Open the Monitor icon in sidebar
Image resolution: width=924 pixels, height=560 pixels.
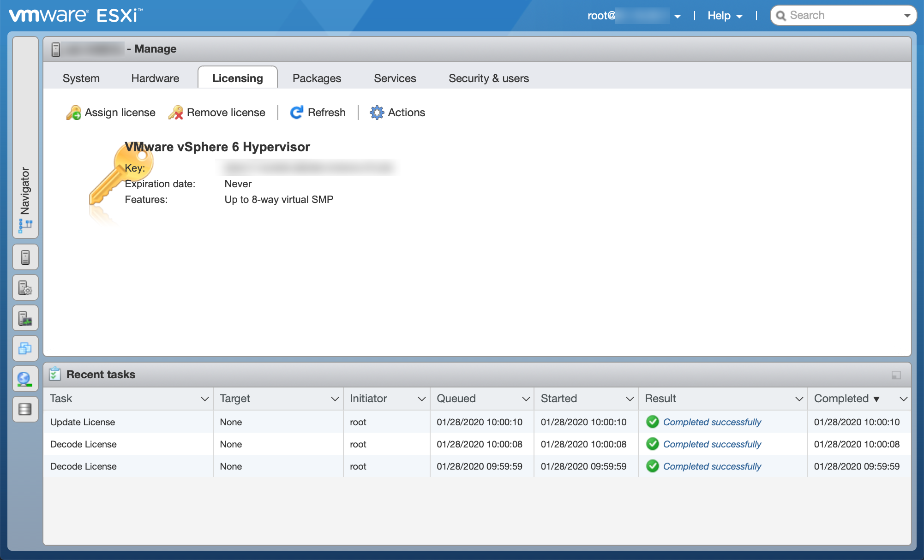pos(25,318)
